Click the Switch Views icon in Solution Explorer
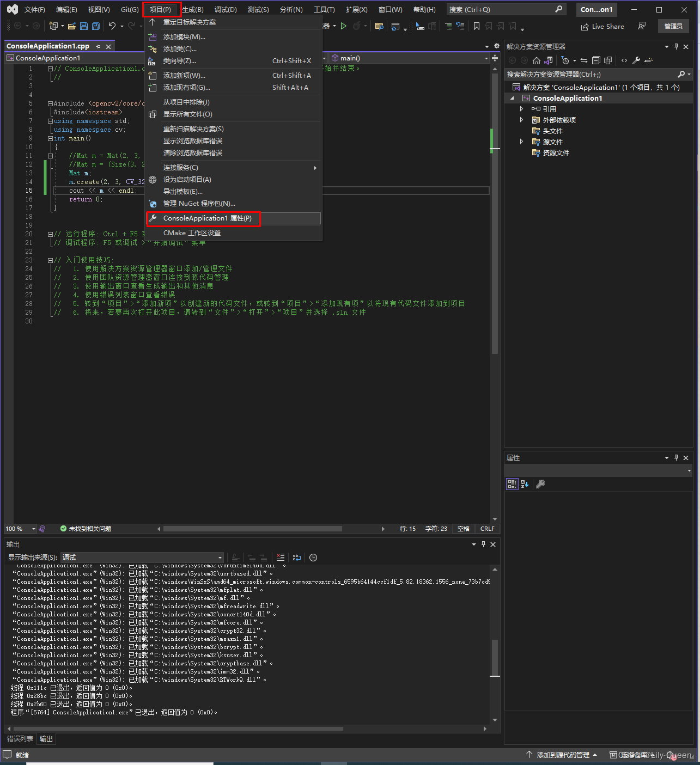The width and height of the screenshot is (700, 765). point(549,60)
